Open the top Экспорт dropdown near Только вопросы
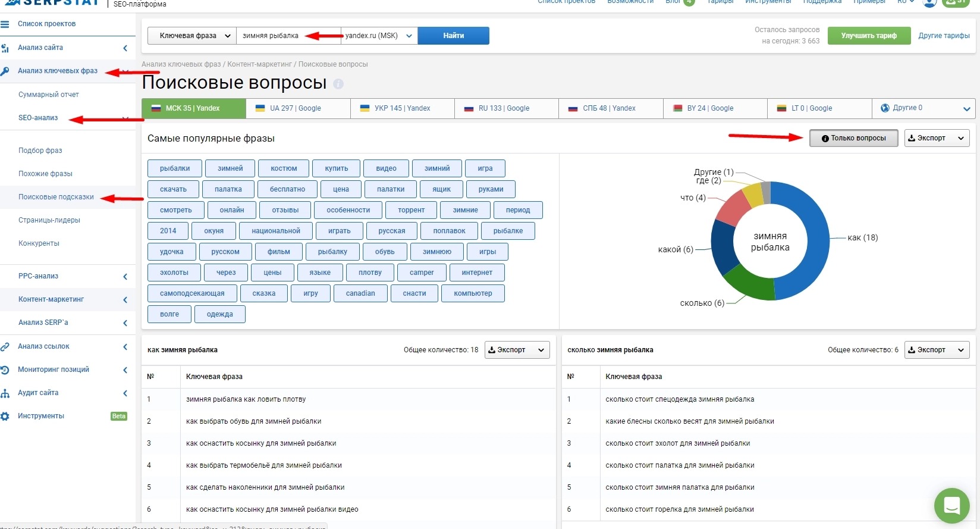This screenshot has height=529, width=980. point(937,138)
